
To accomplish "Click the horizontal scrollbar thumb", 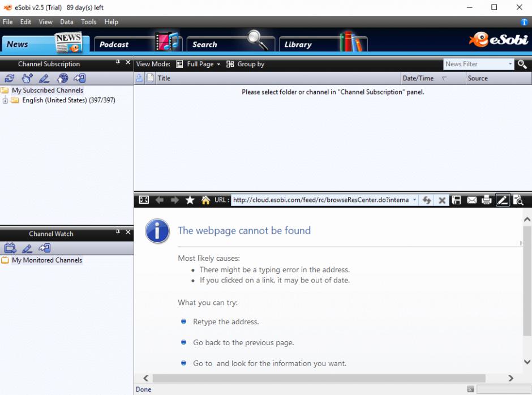I will point(319,379).
